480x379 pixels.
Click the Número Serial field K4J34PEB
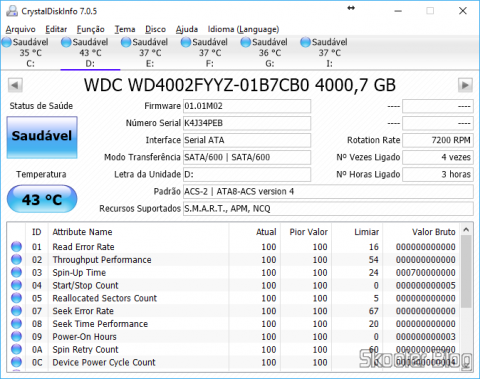coord(247,123)
